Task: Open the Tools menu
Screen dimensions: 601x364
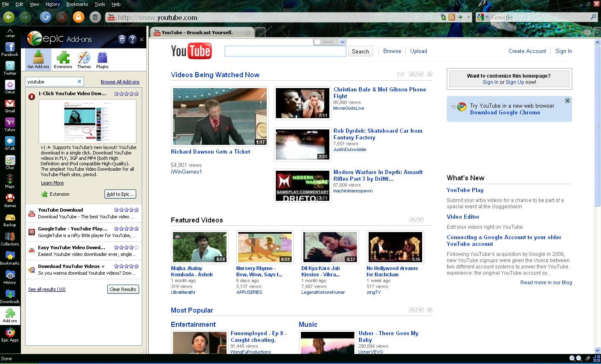Action: click(100, 4)
